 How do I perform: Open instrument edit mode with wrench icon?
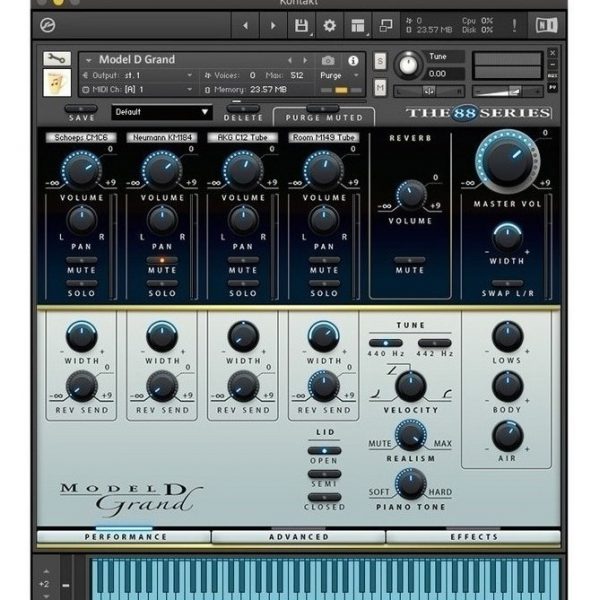[x=57, y=59]
